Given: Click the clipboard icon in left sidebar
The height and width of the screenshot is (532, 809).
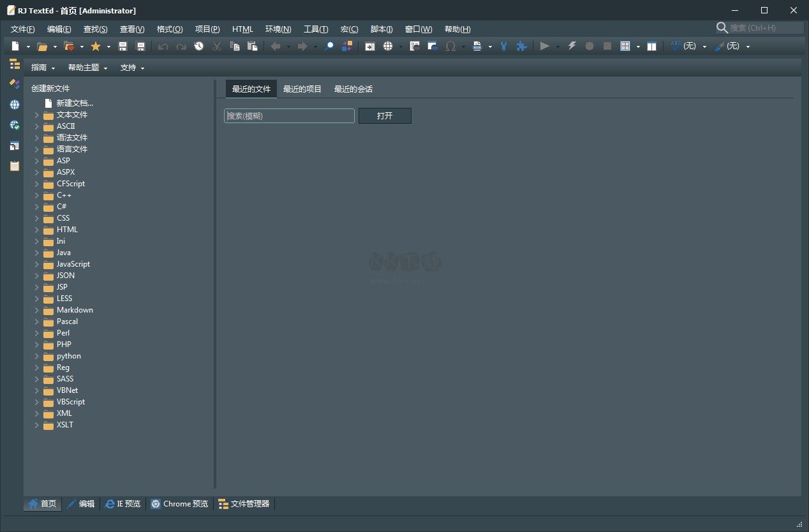Looking at the screenshot, I should click(x=15, y=166).
